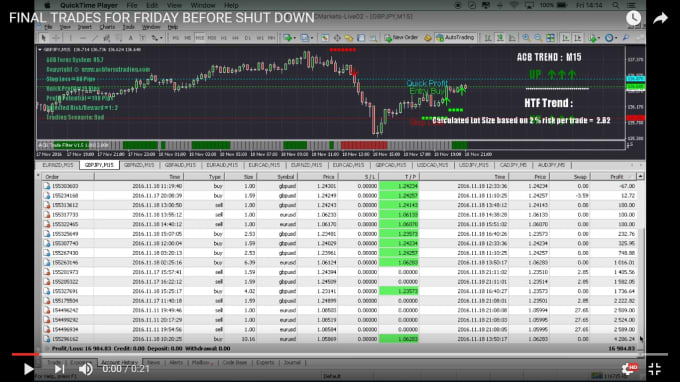This screenshot has height=382, width=680.
Task: Mute the video volume
Action: click(x=85, y=369)
